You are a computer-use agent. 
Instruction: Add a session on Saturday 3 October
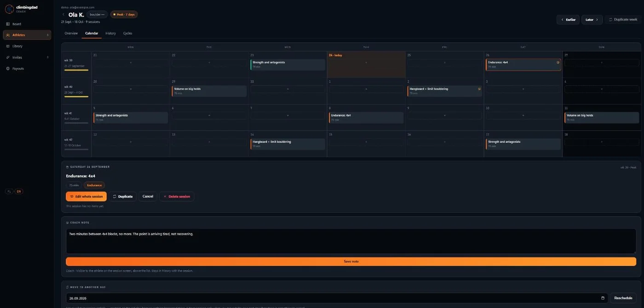pos(523,89)
